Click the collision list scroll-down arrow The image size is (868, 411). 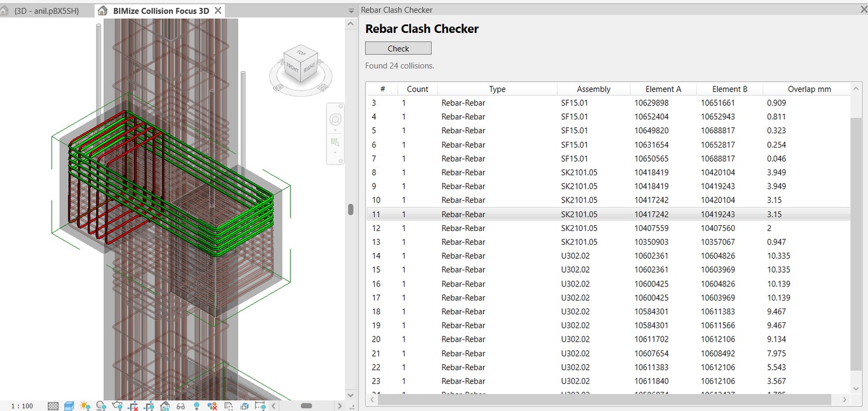(856, 388)
